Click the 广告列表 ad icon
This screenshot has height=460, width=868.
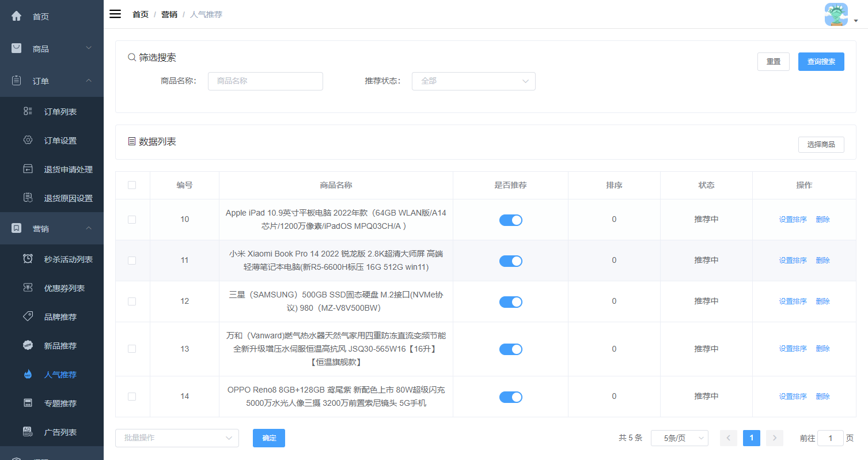(x=28, y=432)
